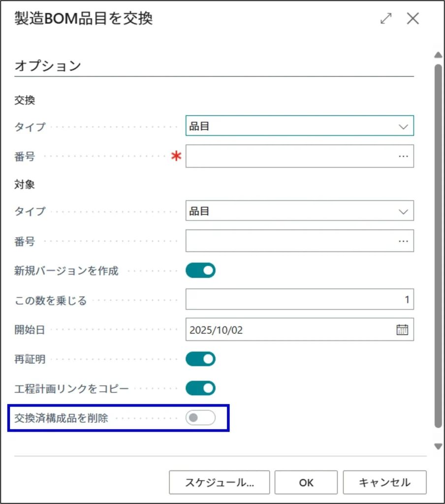
Task: Disable the 新規バージョンを作成 toggle
Action: tap(200, 271)
